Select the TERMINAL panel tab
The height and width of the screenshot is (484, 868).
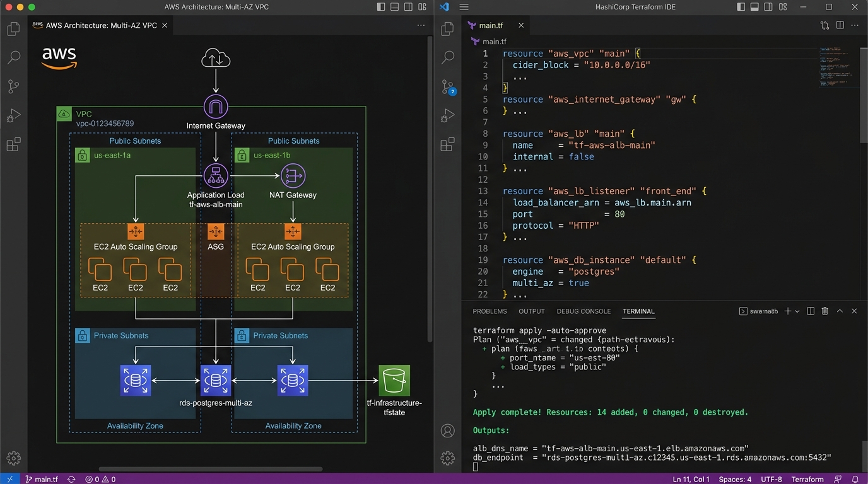coord(638,311)
